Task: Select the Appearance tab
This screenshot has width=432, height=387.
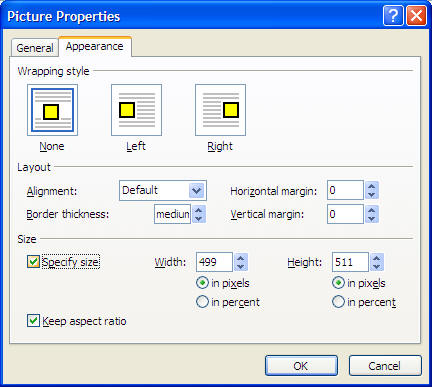Action: [95, 46]
